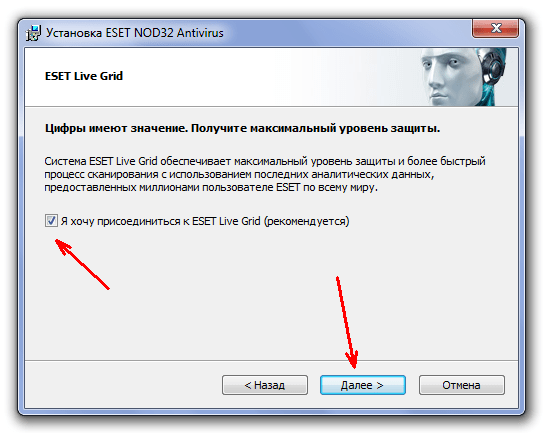Continue with the 'Далее >' button
The height and width of the screenshot is (433, 551).
click(x=363, y=385)
